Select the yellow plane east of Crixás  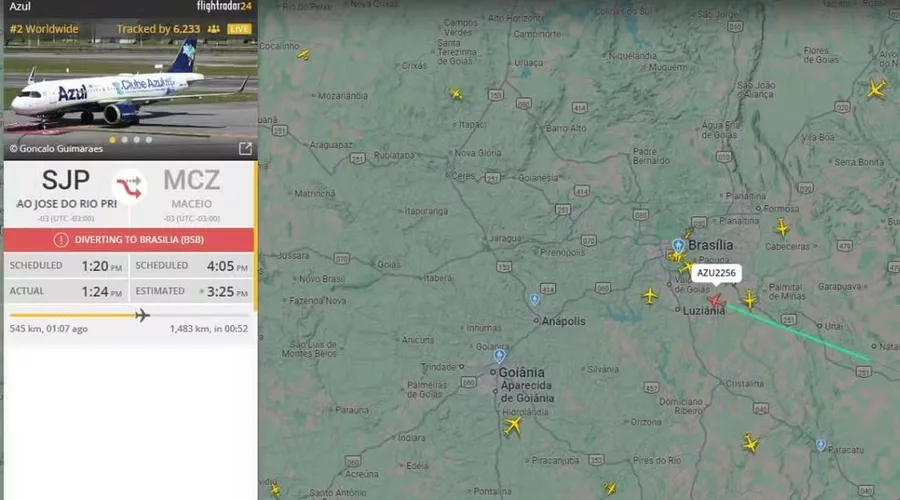(456, 94)
